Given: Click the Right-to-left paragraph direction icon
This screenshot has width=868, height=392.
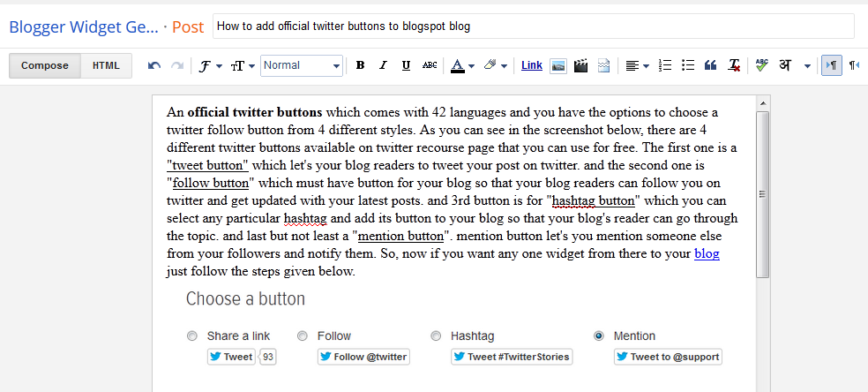Looking at the screenshot, I should (855, 65).
